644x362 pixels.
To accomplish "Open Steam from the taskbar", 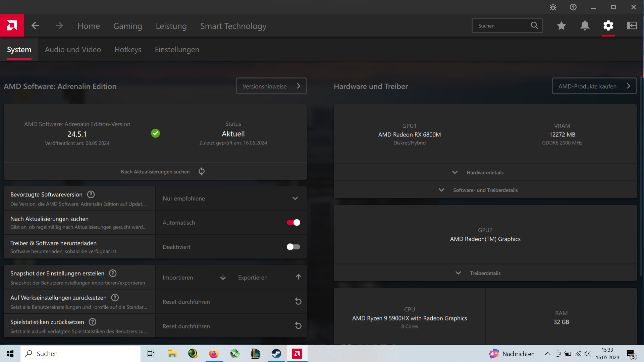I will click(x=276, y=354).
